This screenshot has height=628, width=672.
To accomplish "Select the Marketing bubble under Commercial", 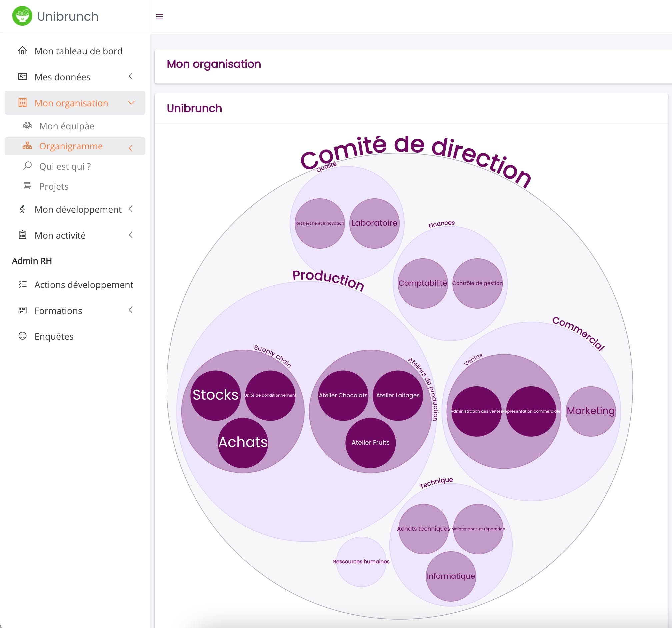I will pyautogui.click(x=591, y=411).
